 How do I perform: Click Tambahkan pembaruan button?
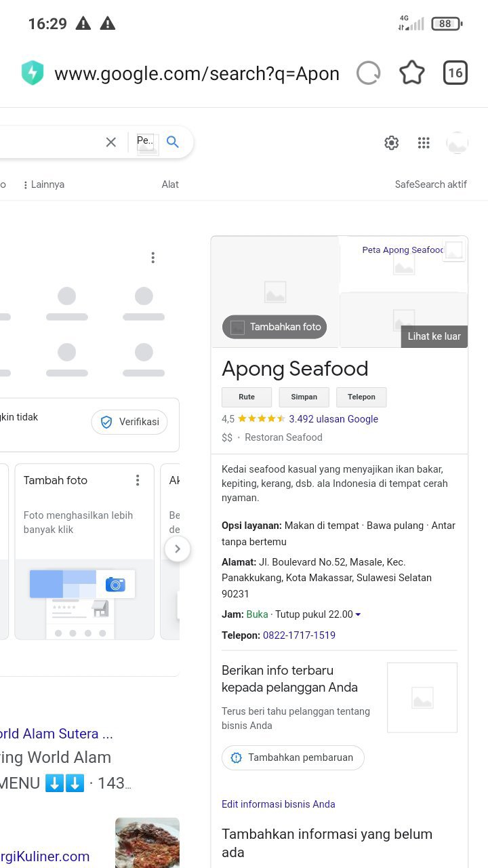point(293,757)
